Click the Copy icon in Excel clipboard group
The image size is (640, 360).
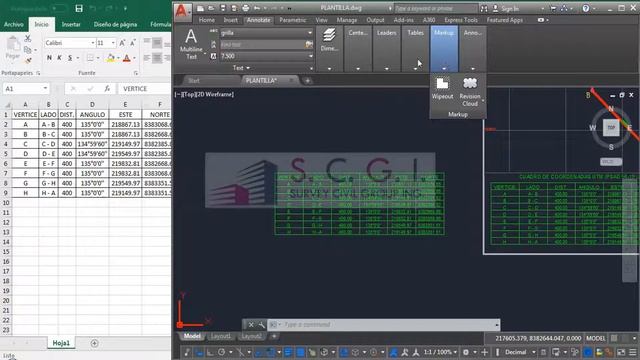click(28, 50)
